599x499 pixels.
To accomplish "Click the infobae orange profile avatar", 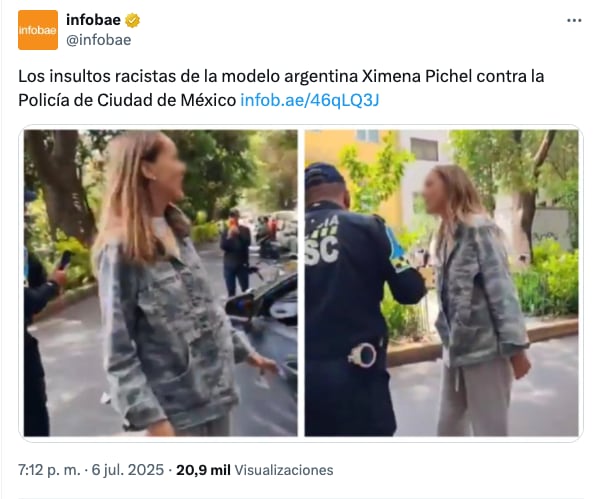I will pyautogui.click(x=38, y=30).
